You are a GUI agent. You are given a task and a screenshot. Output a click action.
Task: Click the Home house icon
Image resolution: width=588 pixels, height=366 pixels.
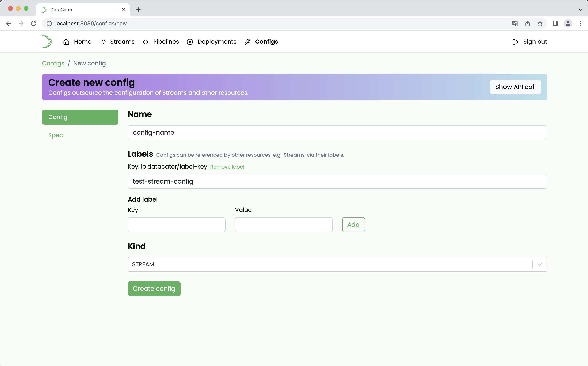pos(66,42)
